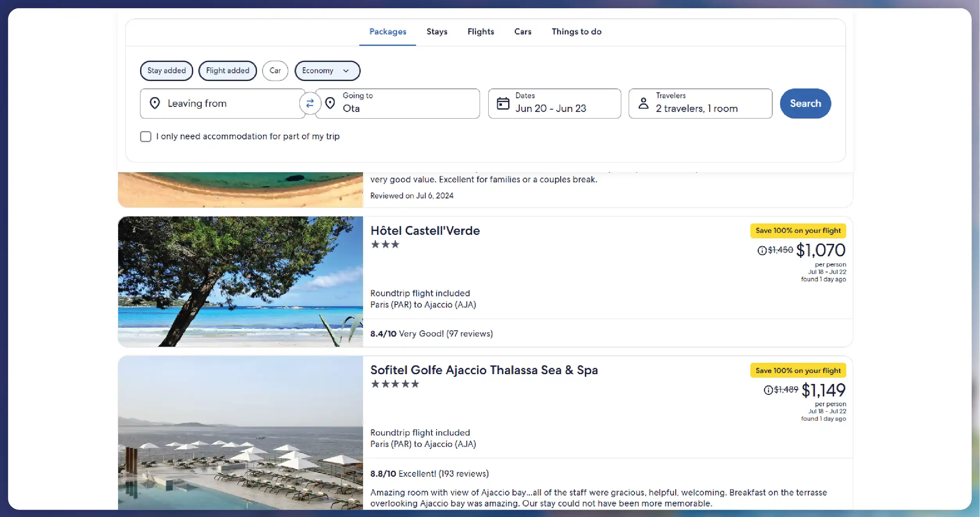Image resolution: width=980 pixels, height=517 pixels.
Task: Toggle the Car chip on
Action: click(275, 71)
